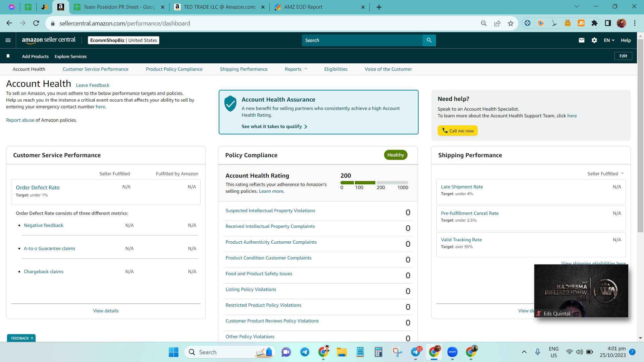The height and width of the screenshot is (362, 644).
Task: Open Calculator from the taskbar
Action: [378, 352]
